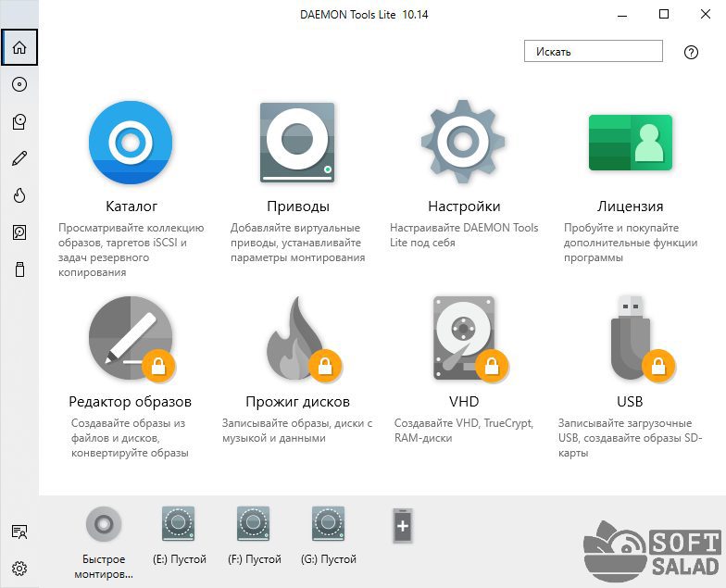Click the Каталог heading

[x=131, y=206]
